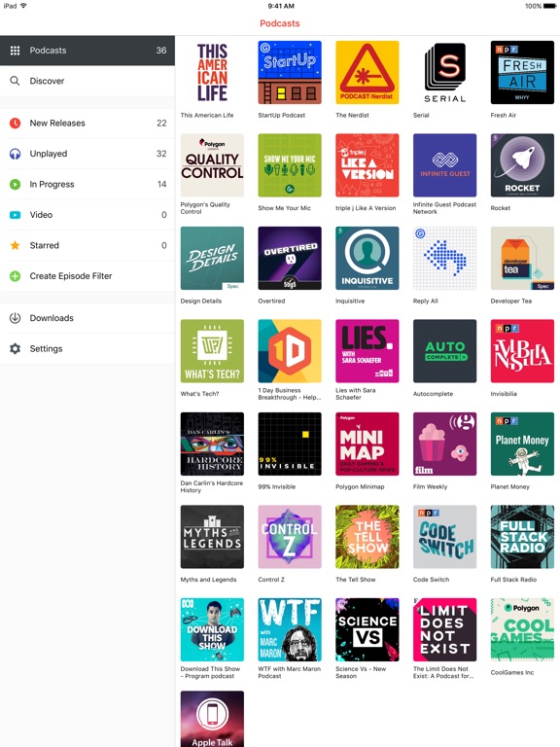Viewport: 560px width, 747px height.
Task: Select the 99% Invisible podcast cover
Action: [290, 444]
